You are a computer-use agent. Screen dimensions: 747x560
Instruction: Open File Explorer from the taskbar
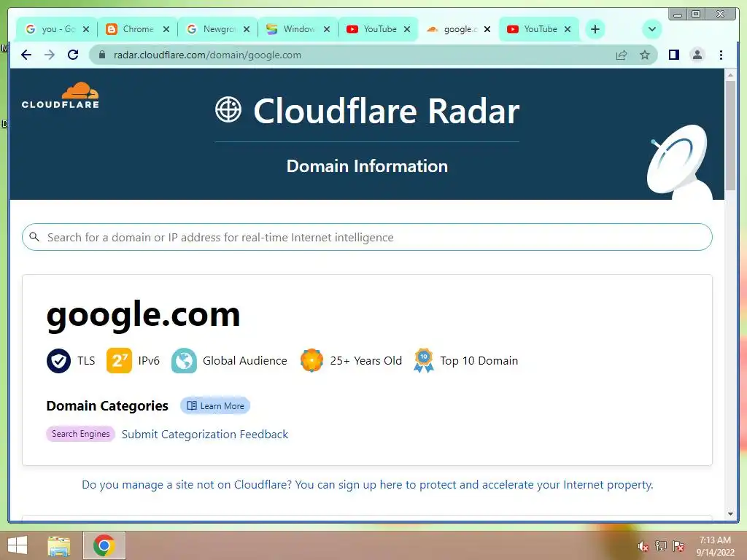(59, 545)
